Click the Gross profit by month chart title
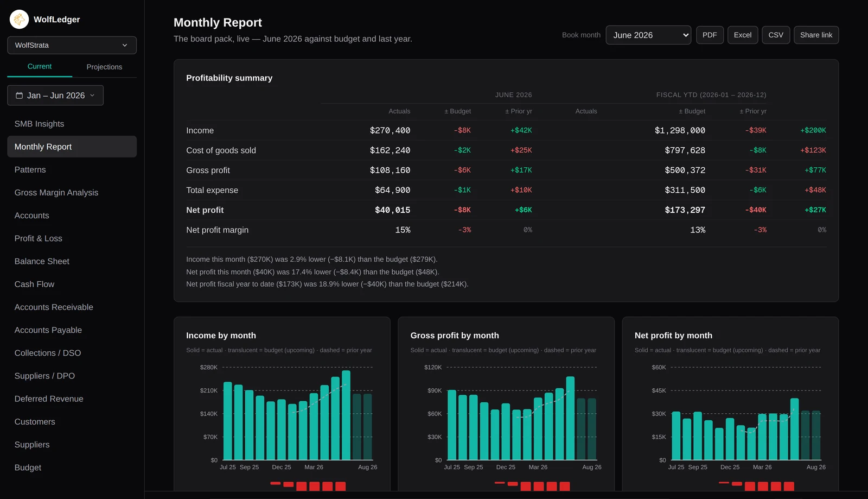The width and height of the screenshot is (868, 499). (x=455, y=336)
